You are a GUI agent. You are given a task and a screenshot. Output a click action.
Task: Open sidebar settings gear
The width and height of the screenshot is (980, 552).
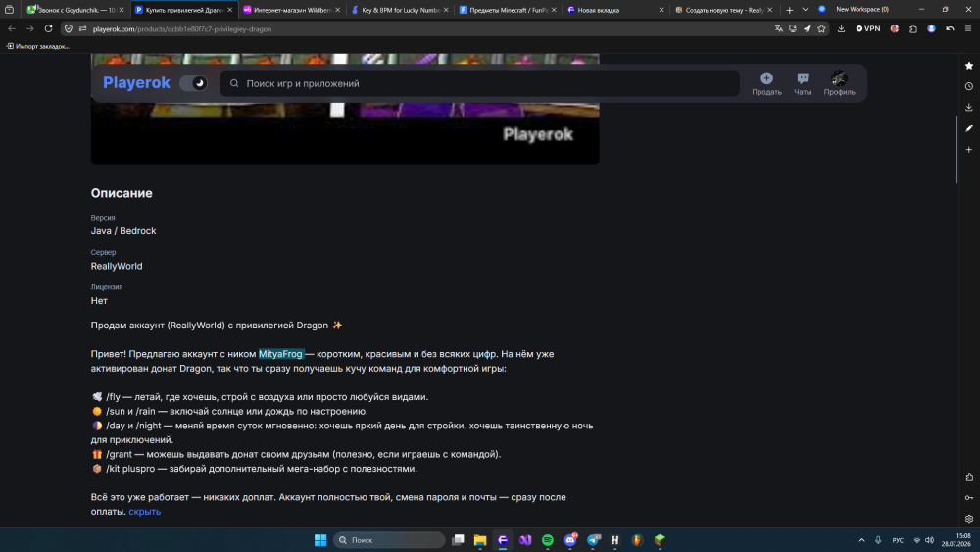coord(969,519)
